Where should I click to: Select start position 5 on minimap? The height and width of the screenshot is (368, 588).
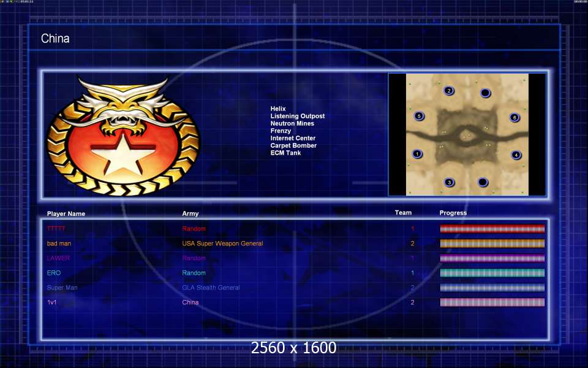click(x=419, y=116)
